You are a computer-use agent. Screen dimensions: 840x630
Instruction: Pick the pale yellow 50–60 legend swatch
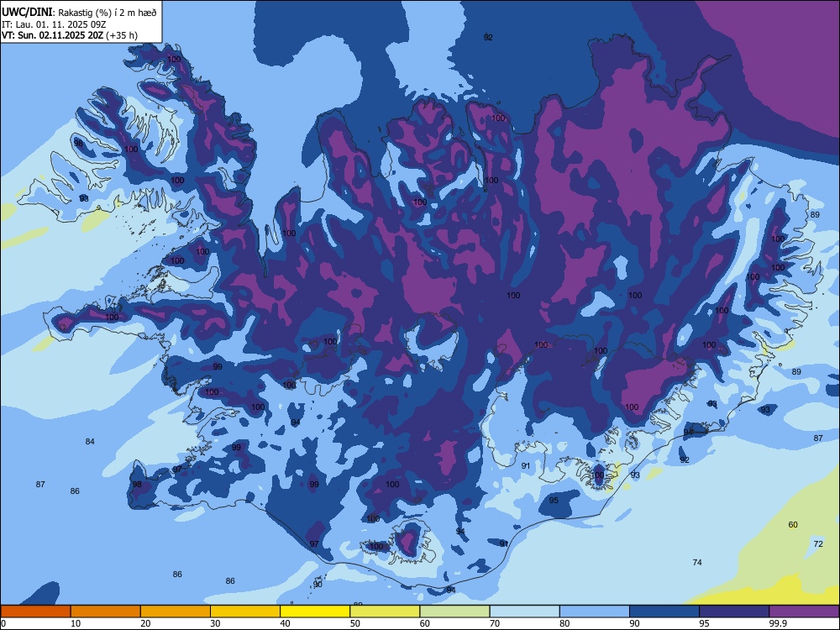tap(385, 612)
